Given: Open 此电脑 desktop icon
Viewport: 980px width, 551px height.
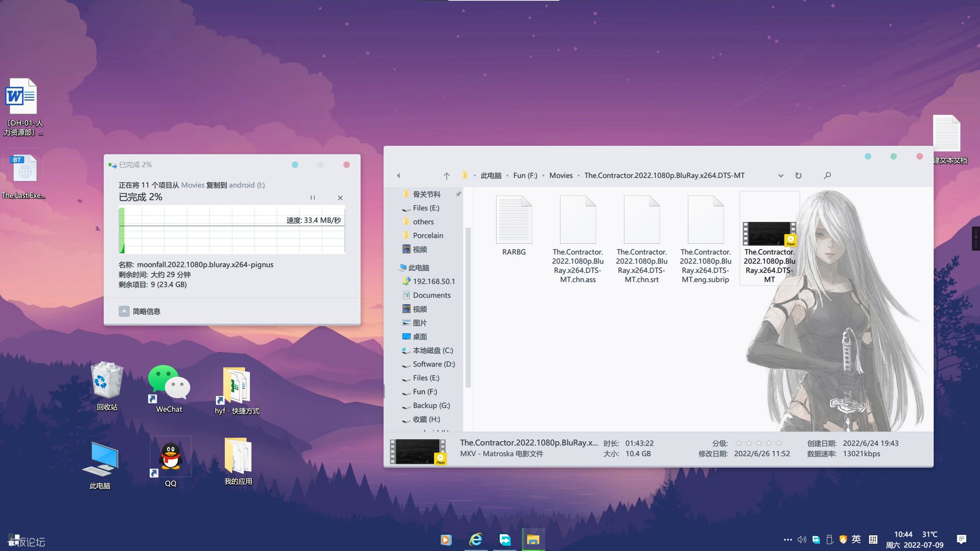Looking at the screenshot, I should (x=100, y=465).
